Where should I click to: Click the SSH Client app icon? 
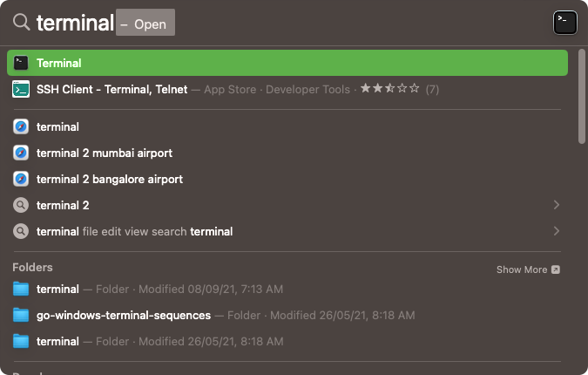point(21,89)
